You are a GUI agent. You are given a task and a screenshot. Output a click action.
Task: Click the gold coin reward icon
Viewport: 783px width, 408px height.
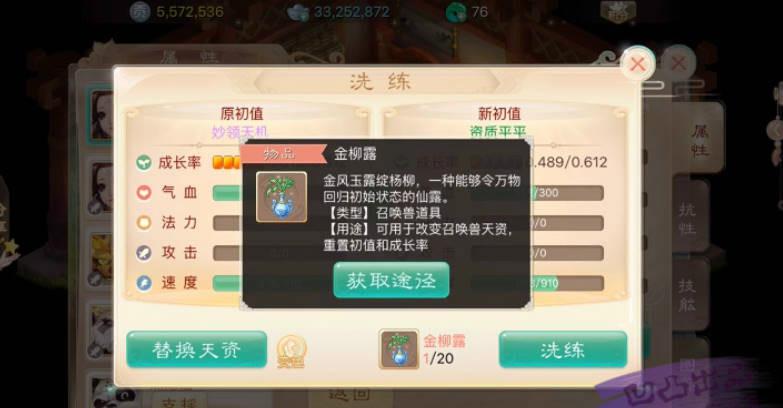(x=291, y=352)
